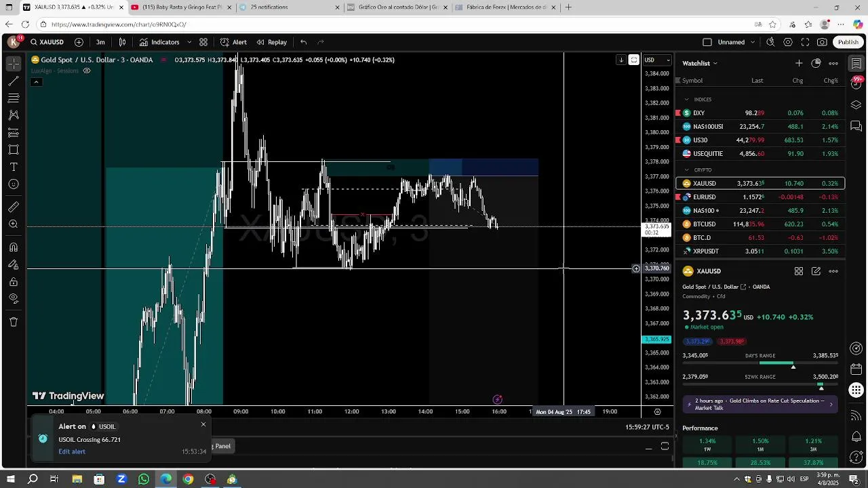Toggle lock all drawing tools

(14, 282)
